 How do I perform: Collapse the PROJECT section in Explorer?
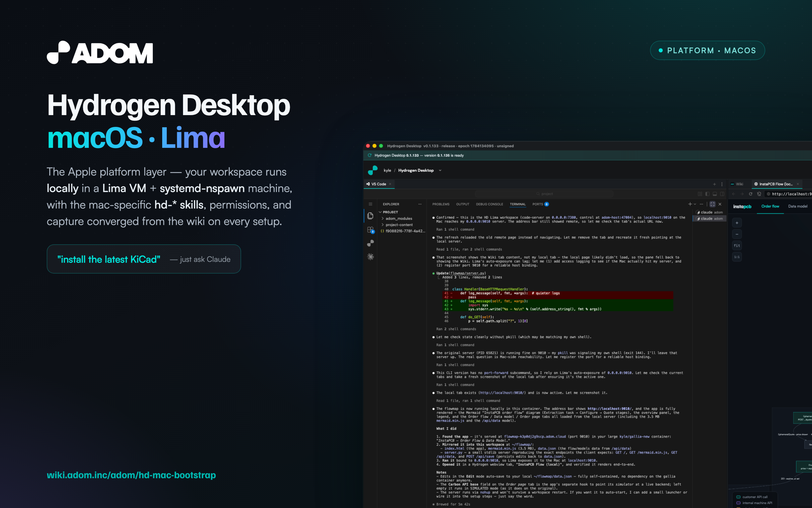click(389, 212)
